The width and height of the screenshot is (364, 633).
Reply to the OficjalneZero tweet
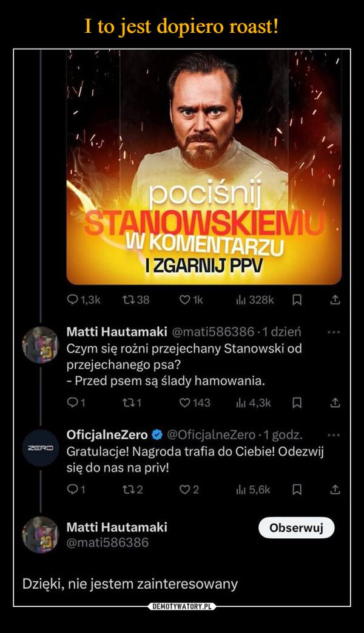point(71,489)
